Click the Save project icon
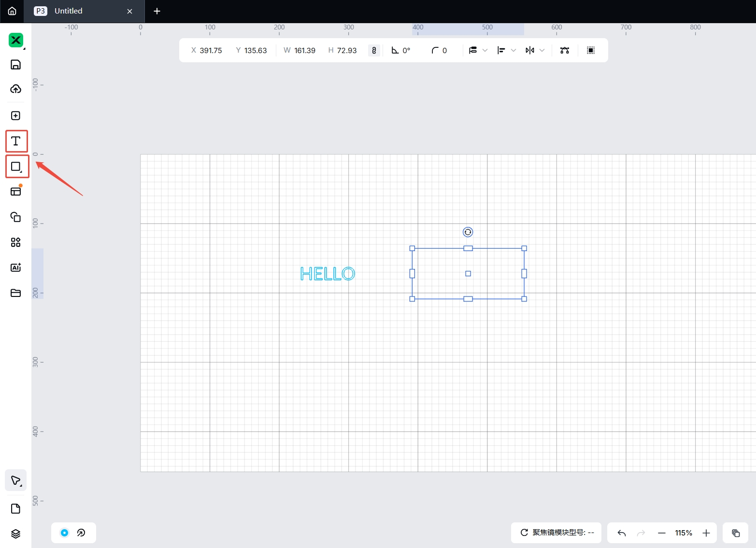 coord(16,65)
